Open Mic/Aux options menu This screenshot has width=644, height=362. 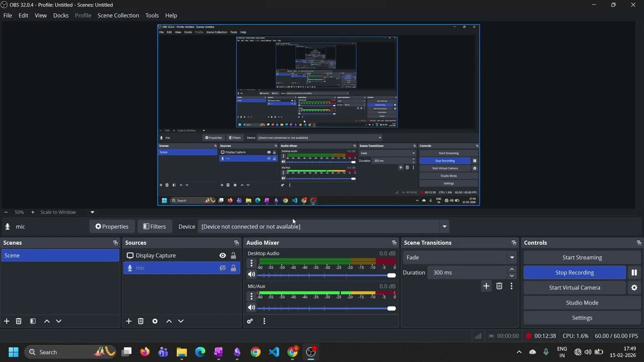point(252,297)
